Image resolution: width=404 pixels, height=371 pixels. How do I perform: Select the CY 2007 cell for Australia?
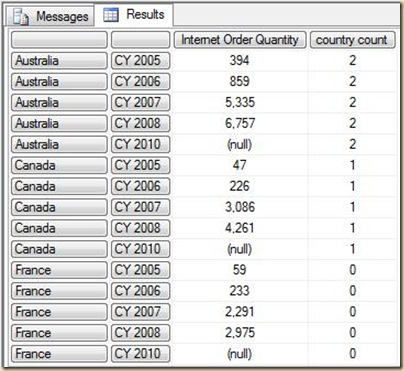[x=141, y=103]
